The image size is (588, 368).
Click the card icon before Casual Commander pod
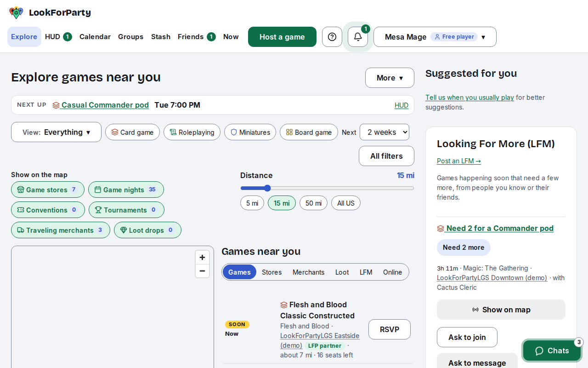pyautogui.click(x=56, y=105)
